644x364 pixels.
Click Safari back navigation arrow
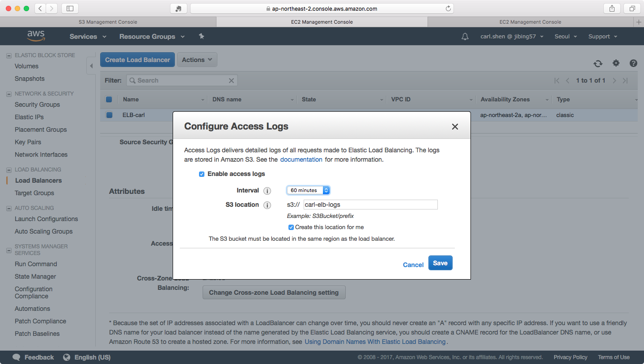(x=40, y=8)
